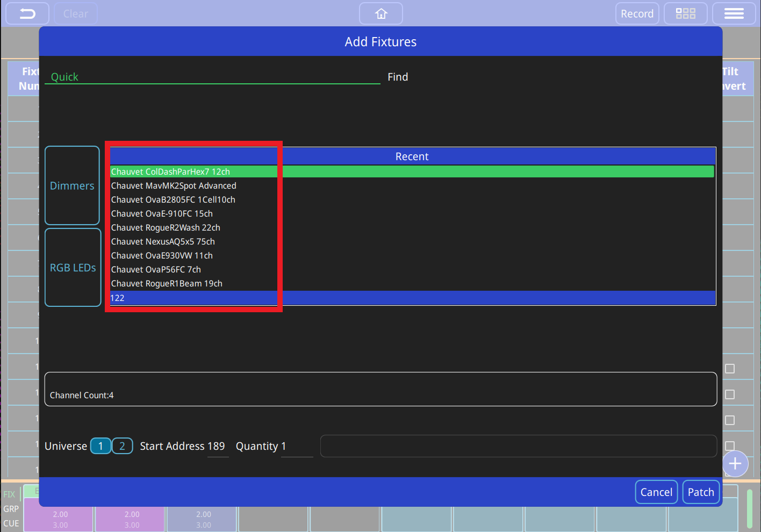Select Universe 1
This screenshot has width=761, height=532.
point(100,446)
